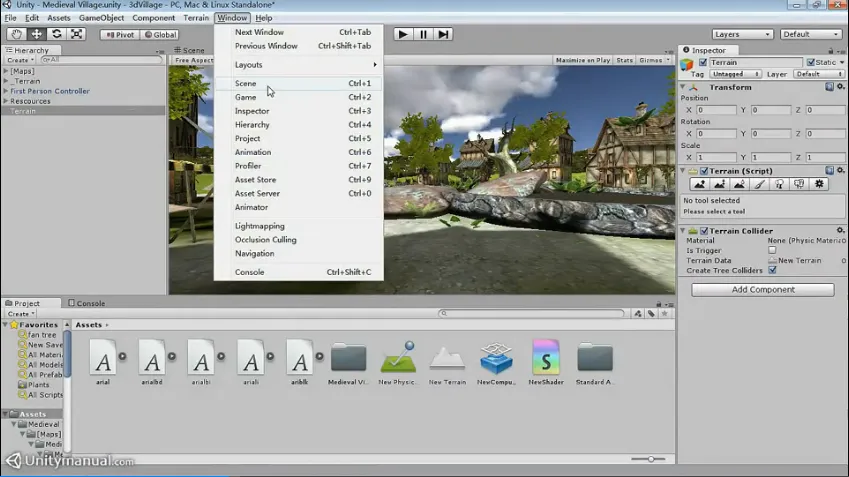Image resolution: width=849 pixels, height=477 pixels.
Task: Open the Hierarchy Create button
Action: 21,60
